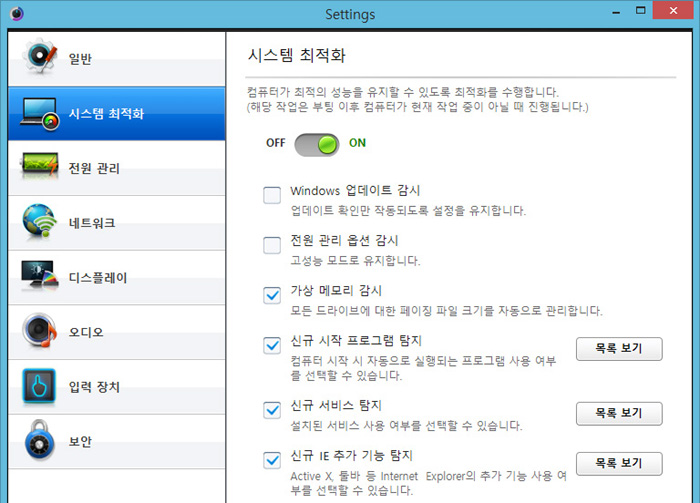Viewport: 700px width, 503px height.
Task: Click the 고성능 모드로 유지합니다 description
Action: pos(355,260)
